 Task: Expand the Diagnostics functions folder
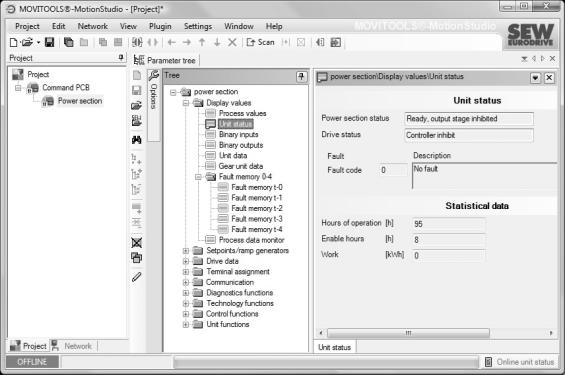186,293
